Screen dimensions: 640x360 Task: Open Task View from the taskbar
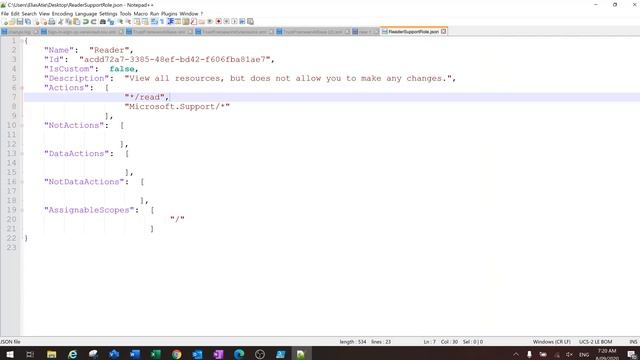tap(30, 354)
